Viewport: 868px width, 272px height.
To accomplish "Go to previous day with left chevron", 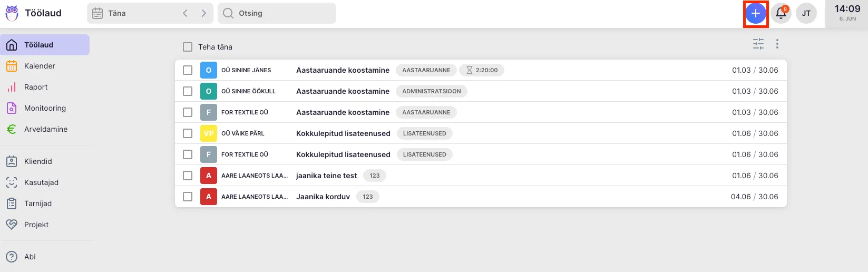I will [x=185, y=13].
